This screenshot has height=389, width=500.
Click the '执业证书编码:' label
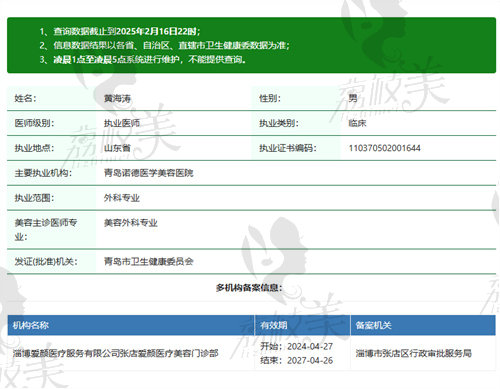[x=288, y=148]
